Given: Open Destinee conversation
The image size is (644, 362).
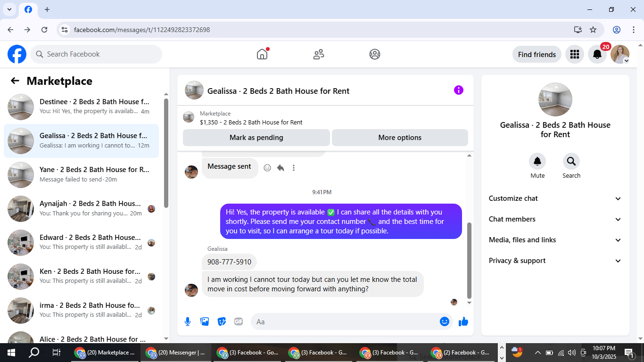Looking at the screenshot, I should (81, 107).
